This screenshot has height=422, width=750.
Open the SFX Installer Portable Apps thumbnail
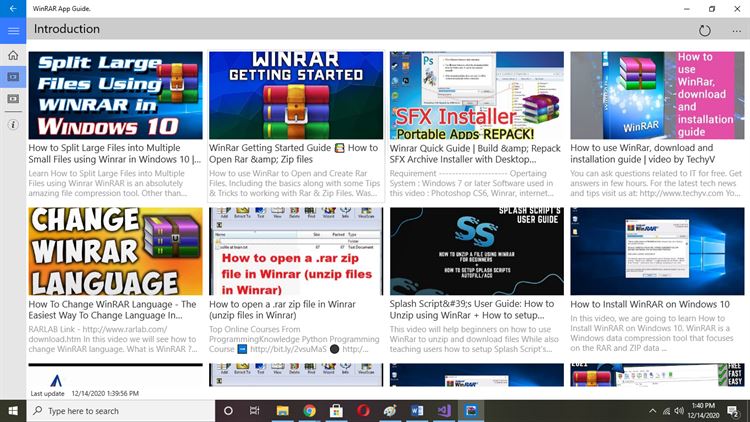[x=476, y=95]
